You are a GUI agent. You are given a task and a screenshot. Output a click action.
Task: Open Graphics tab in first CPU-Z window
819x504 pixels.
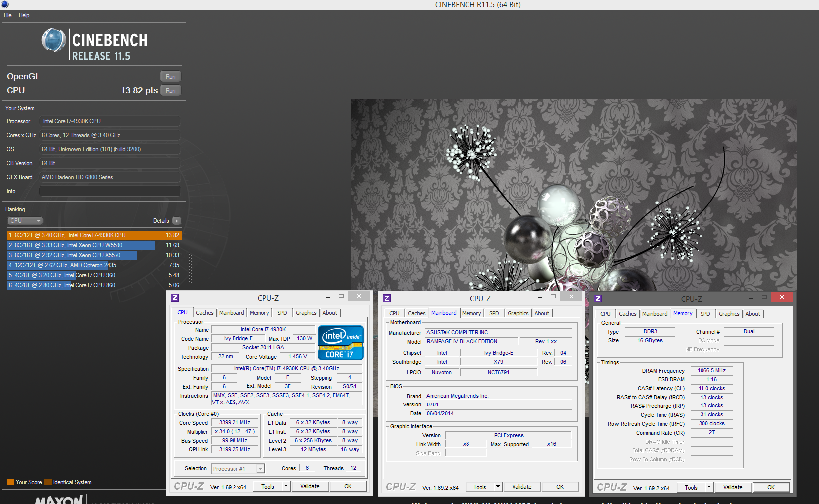(x=306, y=313)
